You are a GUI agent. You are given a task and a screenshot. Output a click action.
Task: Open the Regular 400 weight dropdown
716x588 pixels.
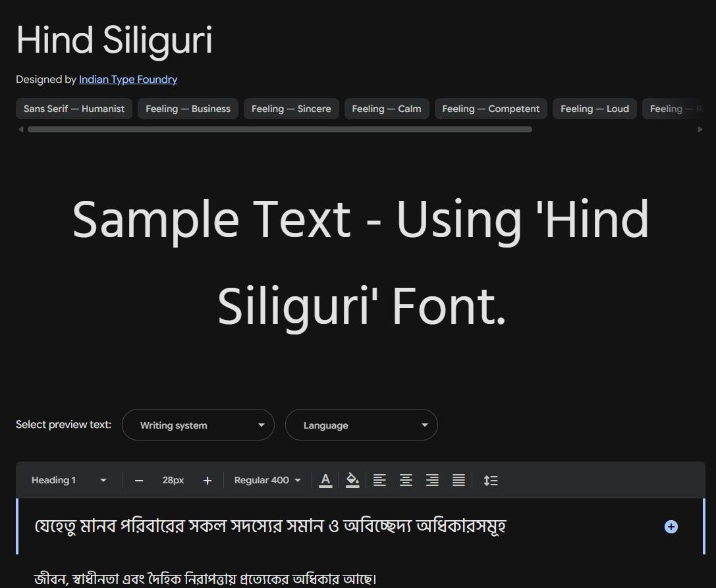click(x=267, y=480)
